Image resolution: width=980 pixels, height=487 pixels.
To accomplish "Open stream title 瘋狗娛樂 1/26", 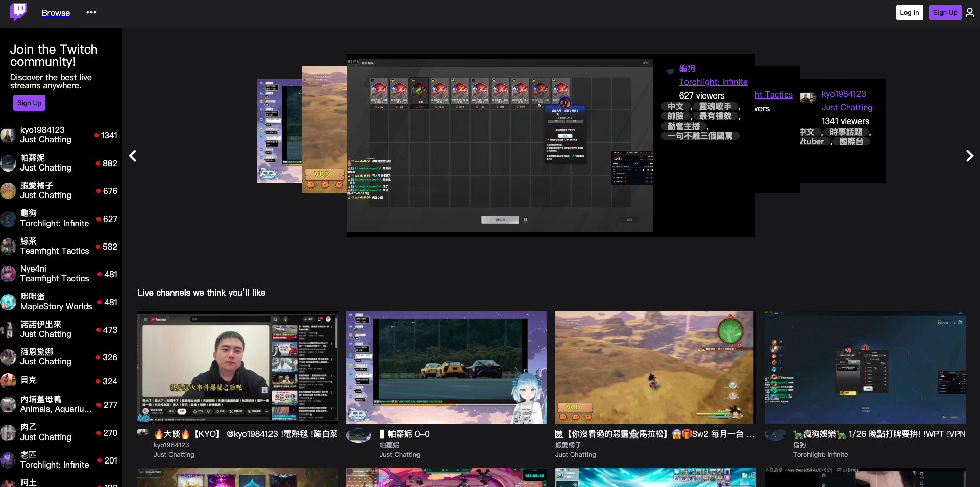I will [x=879, y=434].
